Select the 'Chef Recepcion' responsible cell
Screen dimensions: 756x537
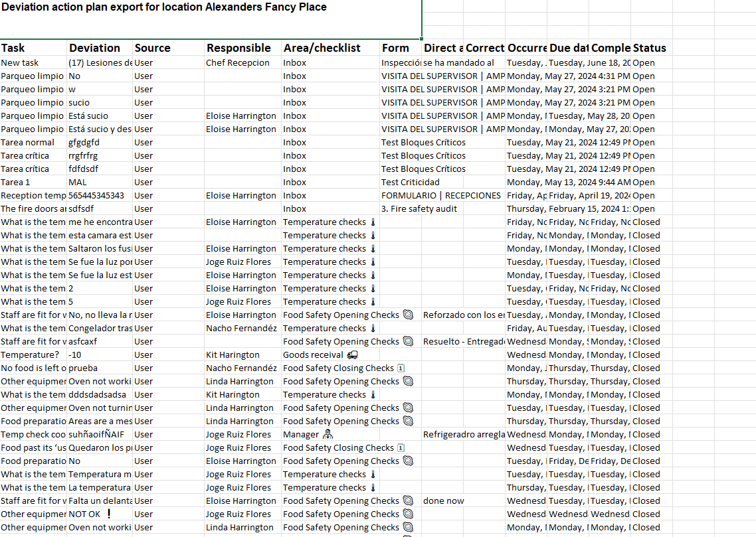pos(243,62)
